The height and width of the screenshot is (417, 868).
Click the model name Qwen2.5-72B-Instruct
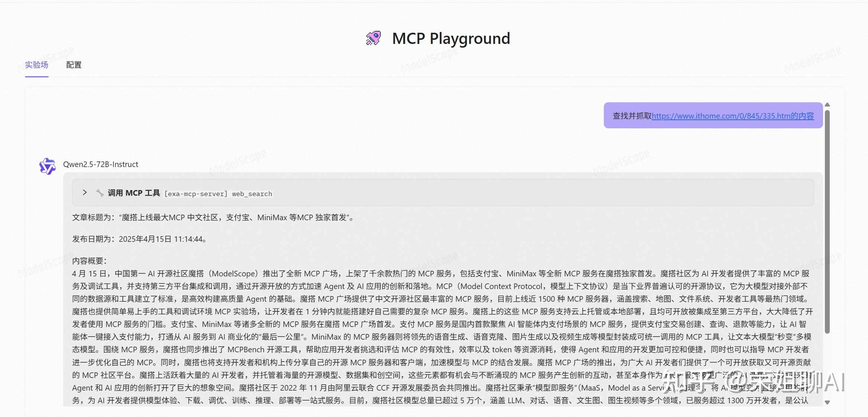pyautogui.click(x=100, y=164)
